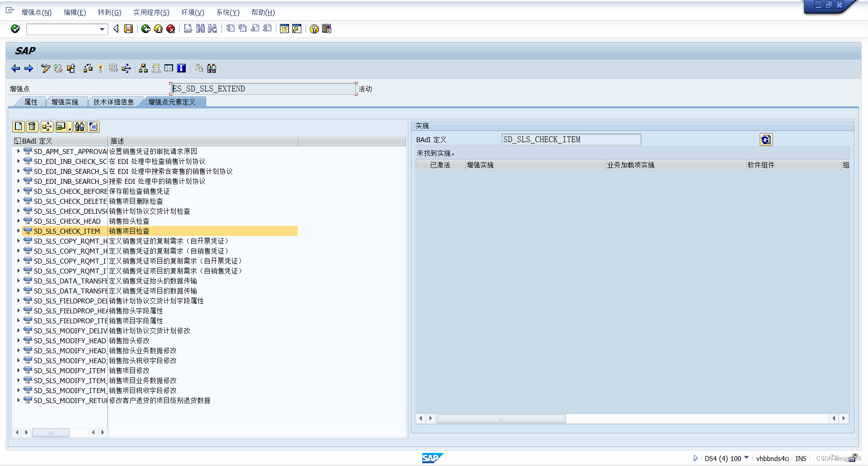Click the right panel horizontal scrollbar thumb

pos(501,418)
